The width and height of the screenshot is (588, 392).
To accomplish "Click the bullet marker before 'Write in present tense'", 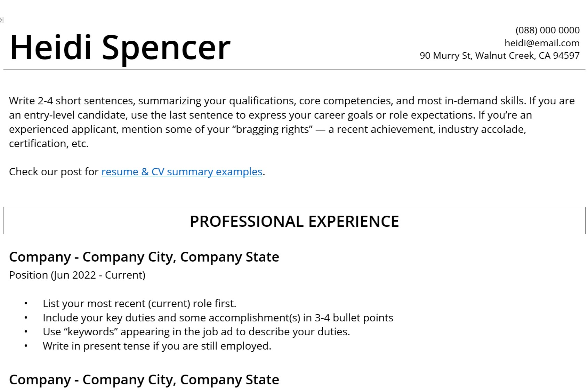I will 26,346.
